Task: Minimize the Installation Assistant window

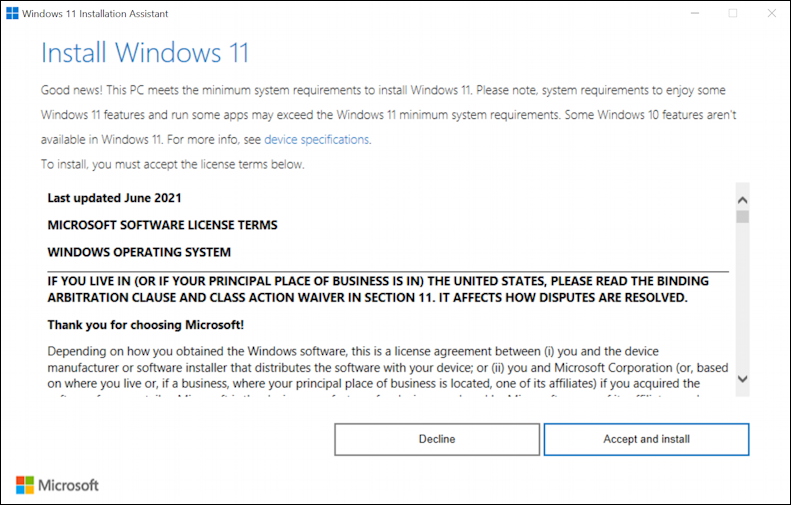Action: click(695, 13)
